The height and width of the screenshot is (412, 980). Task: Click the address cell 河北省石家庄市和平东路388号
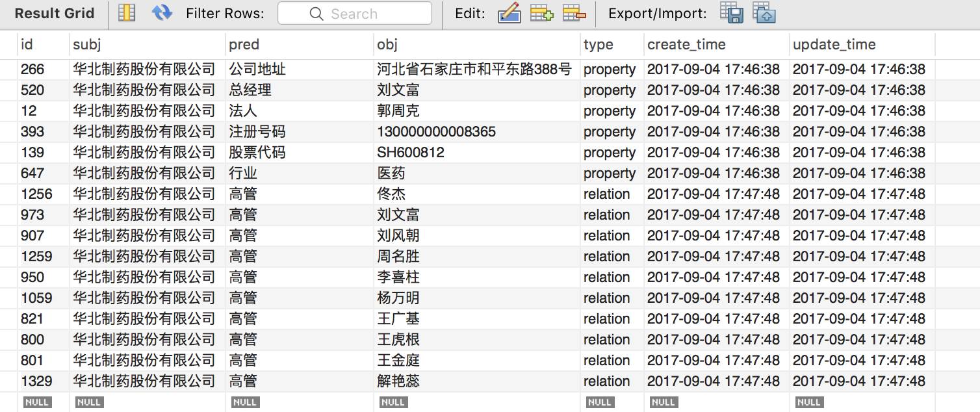coord(477,70)
